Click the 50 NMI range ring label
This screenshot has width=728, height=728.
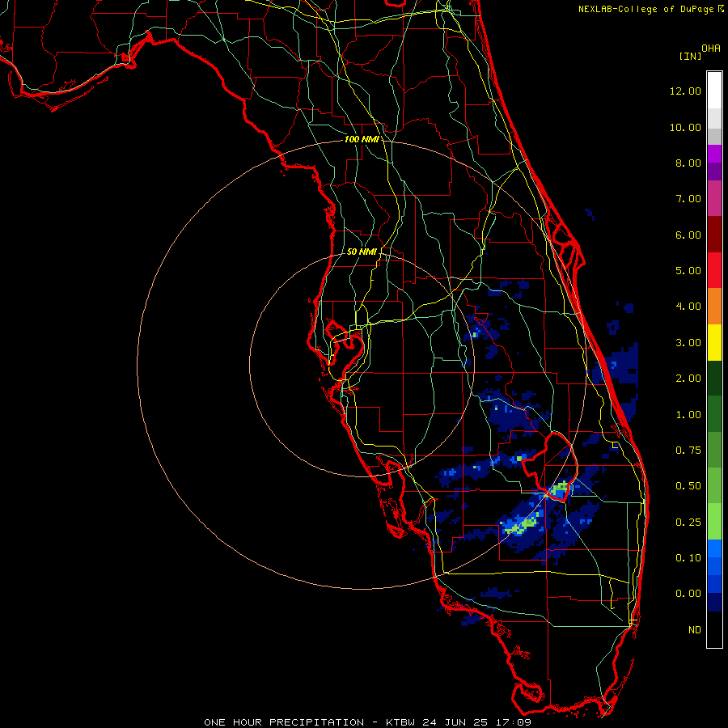[362, 252]
